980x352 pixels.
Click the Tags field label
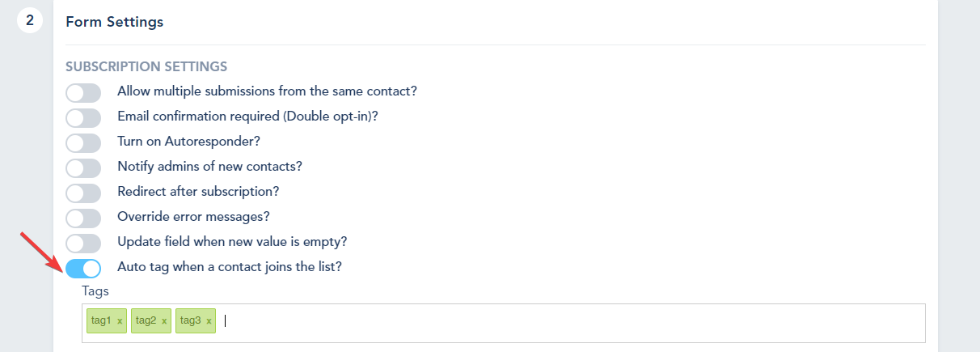tap(95, 291)
